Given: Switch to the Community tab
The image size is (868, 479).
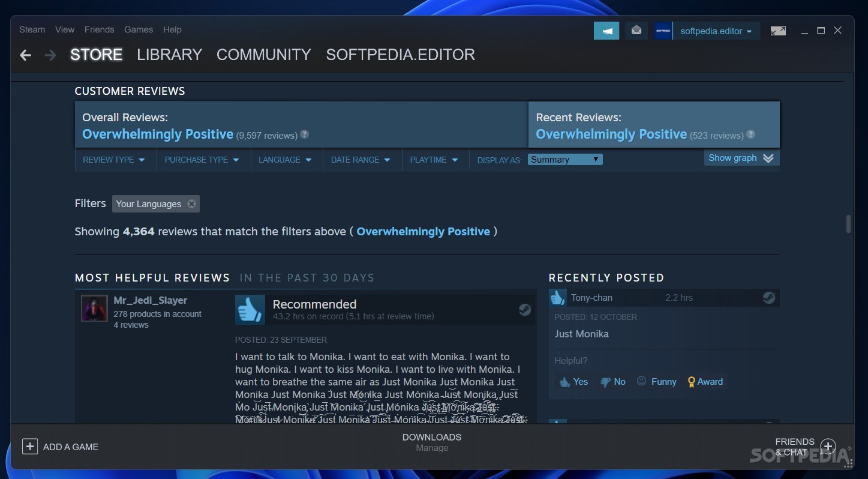Looking at the screenshot, I should [264, 55].
